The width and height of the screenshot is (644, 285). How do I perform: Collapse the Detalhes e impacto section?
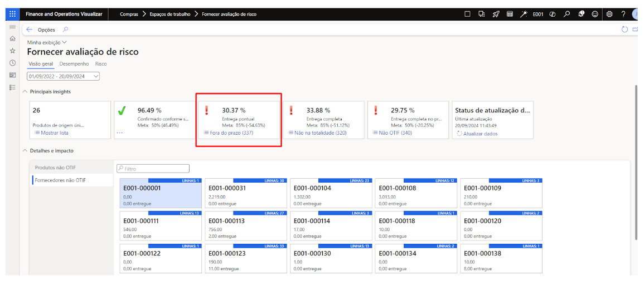(25, 151)
